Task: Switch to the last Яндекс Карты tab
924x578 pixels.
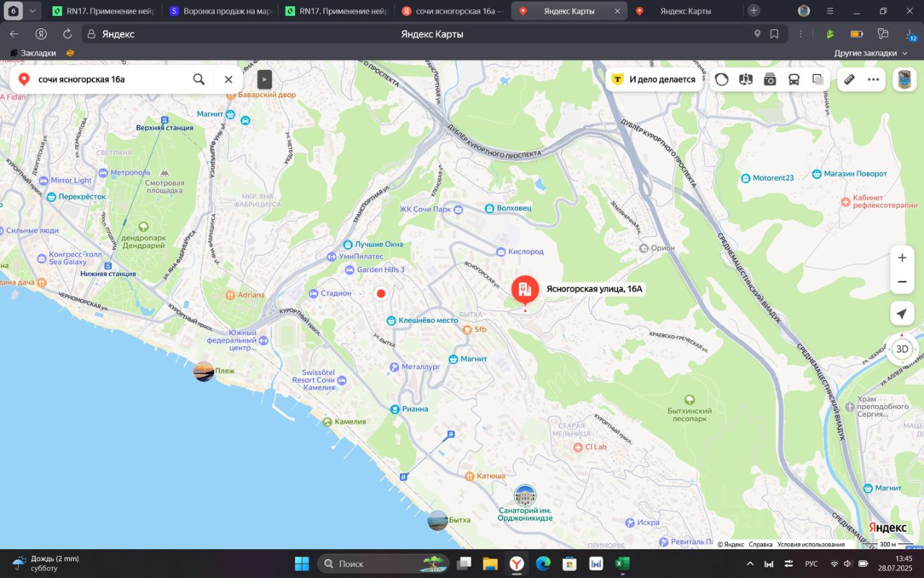Action: tap(684, 11)
